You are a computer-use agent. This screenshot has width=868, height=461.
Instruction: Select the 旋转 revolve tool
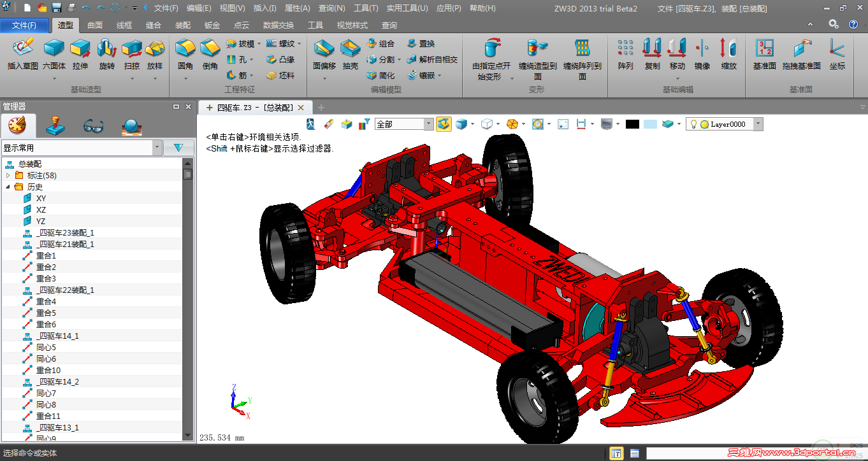(107, 54)
